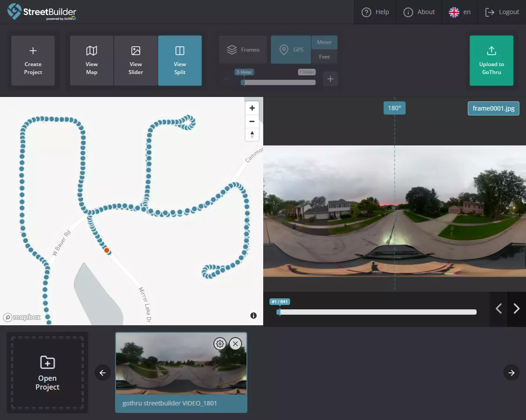Image resolution: width=526 pixels, height=420 pixels.
Task: Remove the VIDEO_1801 project thumbnail
Action: [x=235, y=344]
